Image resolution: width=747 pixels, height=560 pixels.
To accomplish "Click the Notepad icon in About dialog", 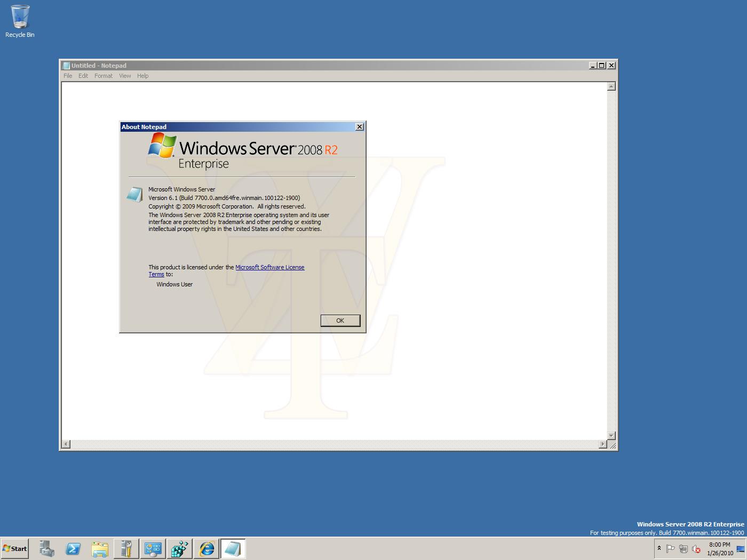I will click(x=134, y=194).
